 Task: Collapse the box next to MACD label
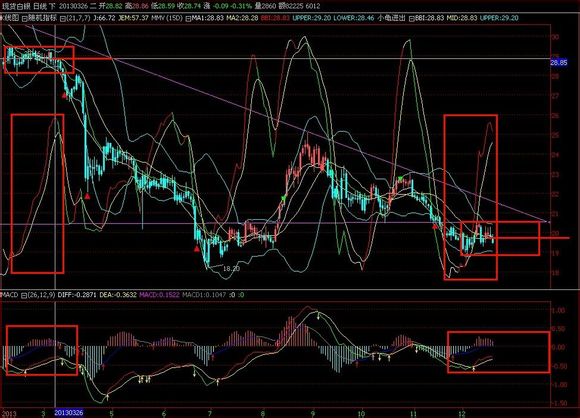(24, 295)
